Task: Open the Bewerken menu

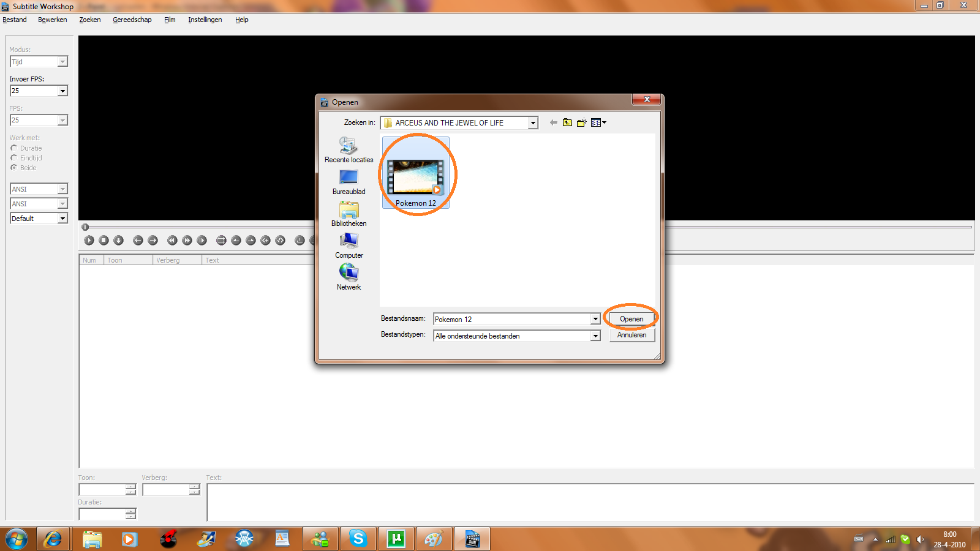Action: pyautogui.click(x=53, y=20)
